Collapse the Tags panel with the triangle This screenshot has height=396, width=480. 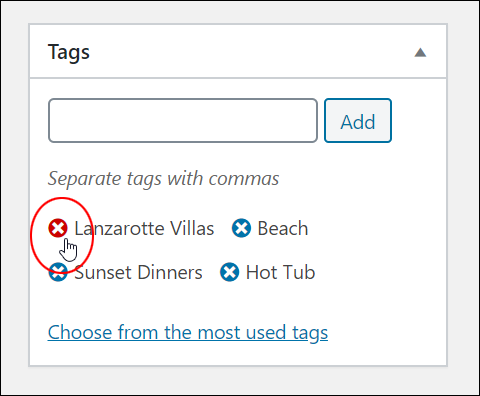pyautogui.click(x=420, y=53)
